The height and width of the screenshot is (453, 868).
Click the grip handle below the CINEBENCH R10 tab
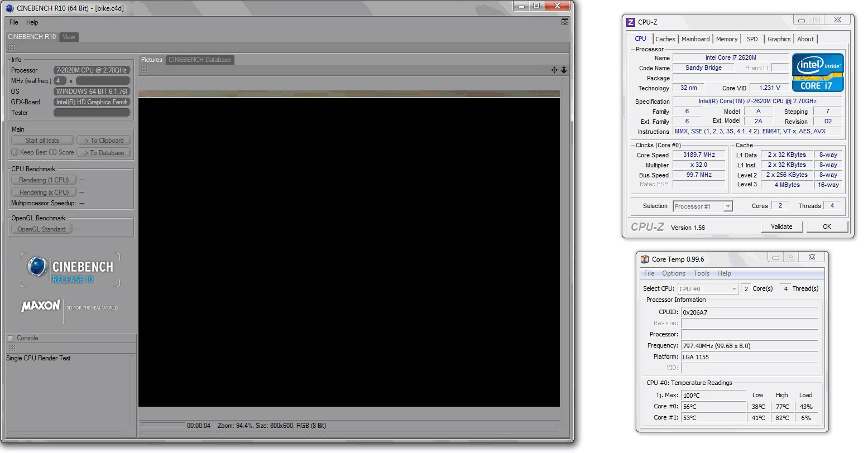click(12, 49)
